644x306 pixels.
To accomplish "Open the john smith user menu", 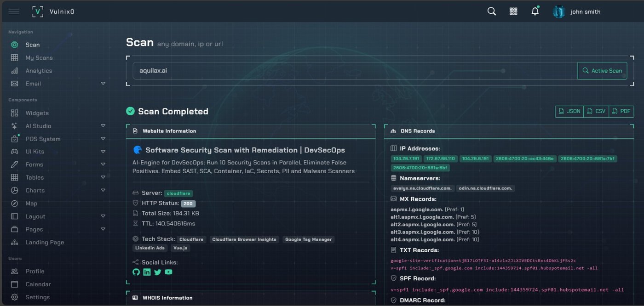I will [585, 12].
